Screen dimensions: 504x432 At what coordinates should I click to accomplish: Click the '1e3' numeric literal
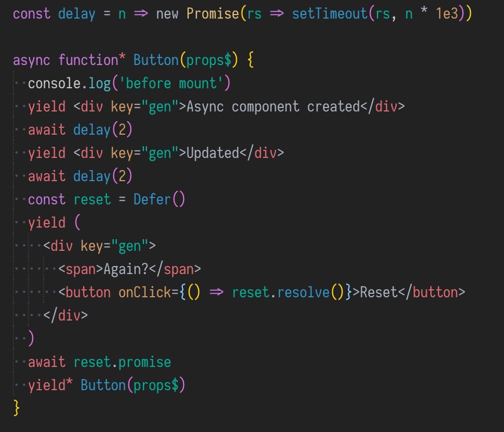pyautogui.click(x=447, y=14)
